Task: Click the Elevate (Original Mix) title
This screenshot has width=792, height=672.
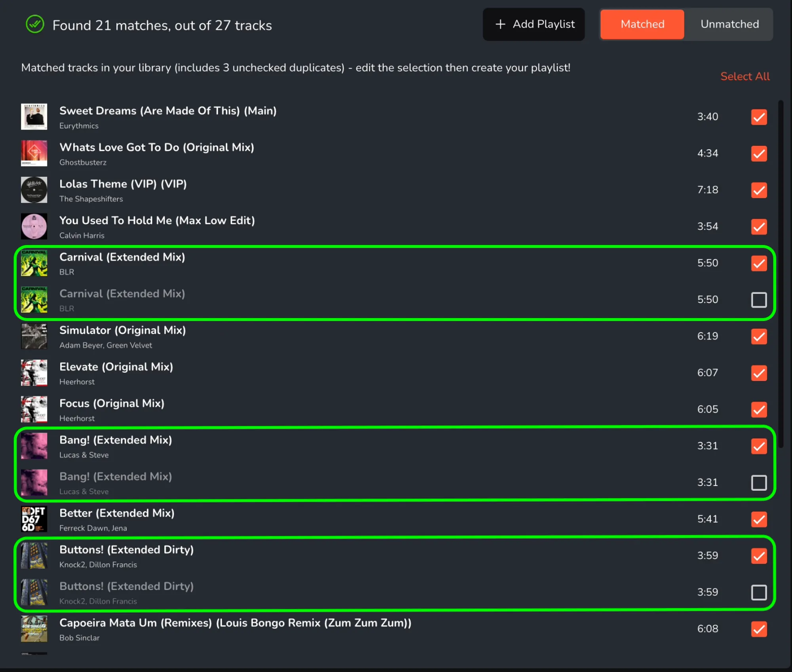Action: pos(116,367)
